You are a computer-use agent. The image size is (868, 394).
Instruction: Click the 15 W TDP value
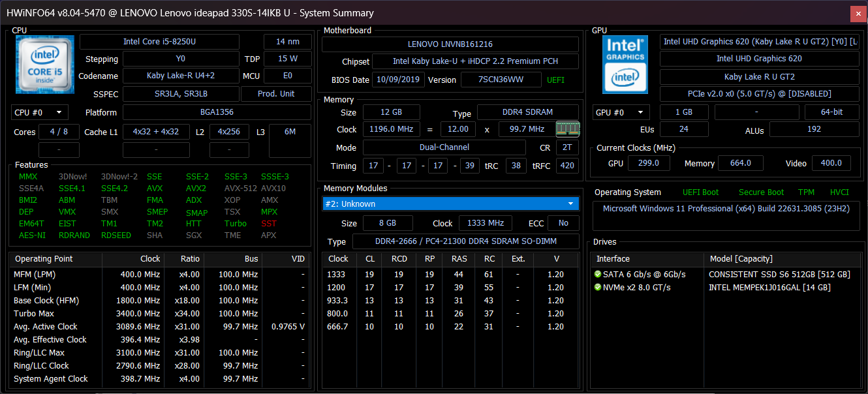pyautogui.click(x=288, y=59)
